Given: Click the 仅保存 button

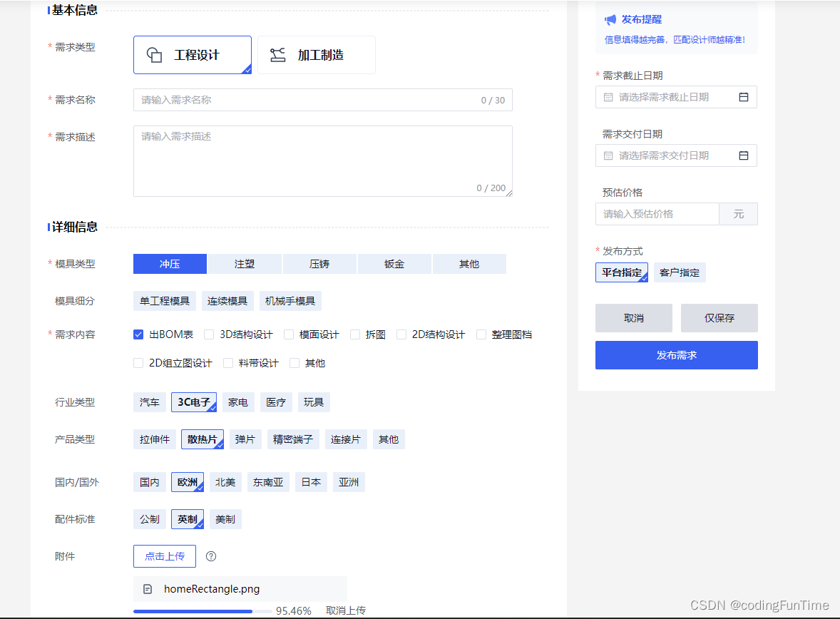Looking at the screenshot, I should (719, 318).
